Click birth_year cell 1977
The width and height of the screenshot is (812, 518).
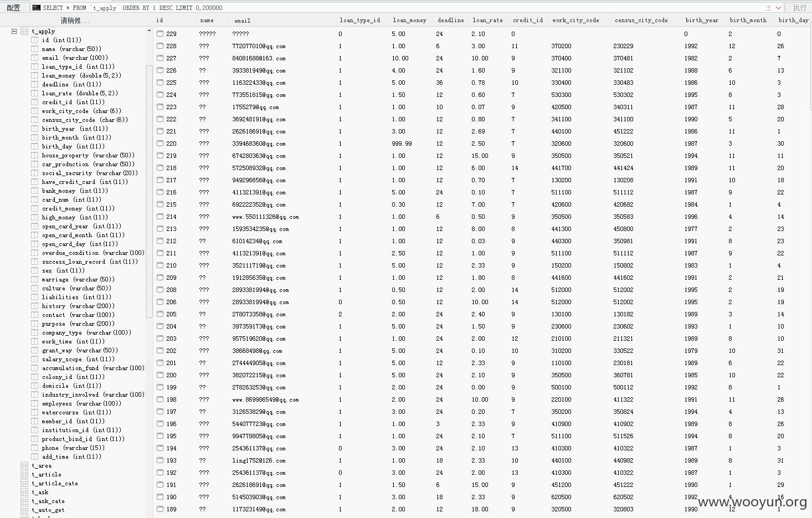click(x=691, y=229)
